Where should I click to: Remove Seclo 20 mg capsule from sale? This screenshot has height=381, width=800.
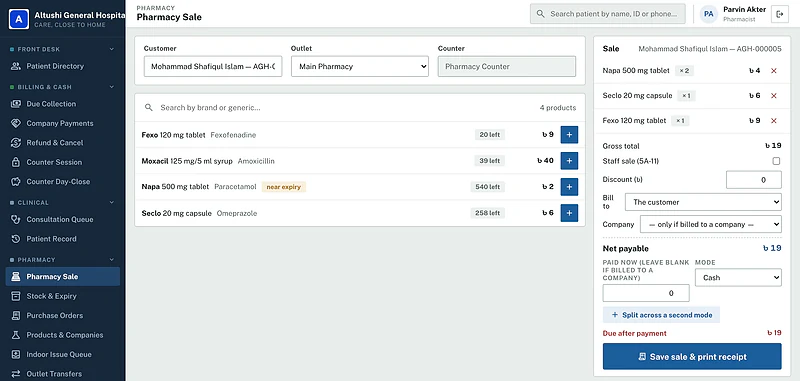pyautogui.click(x=773, y=96)
